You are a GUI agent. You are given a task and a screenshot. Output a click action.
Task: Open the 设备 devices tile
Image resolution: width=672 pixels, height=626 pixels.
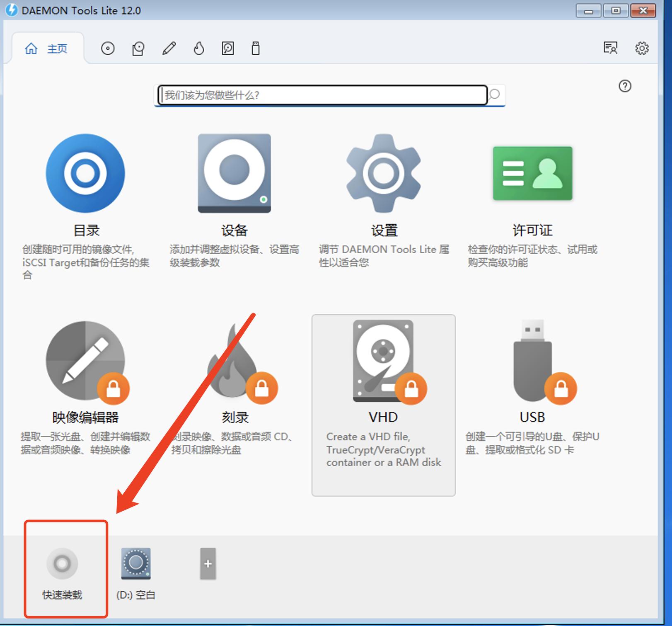[234, 201]
